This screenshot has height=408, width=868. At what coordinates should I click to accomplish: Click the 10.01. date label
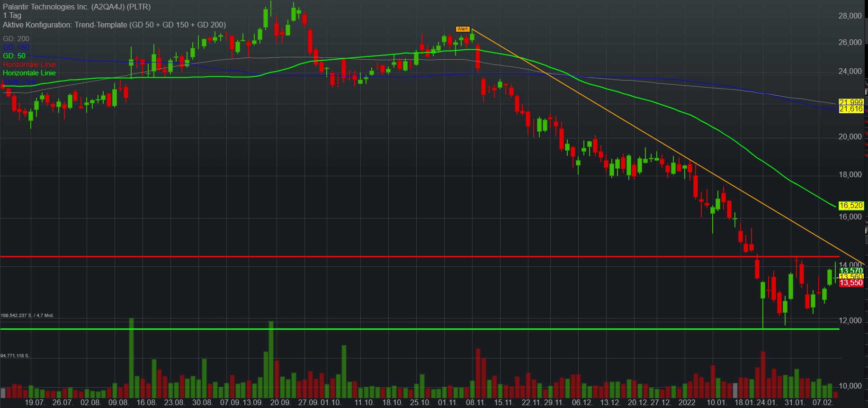[x=716, y=403]
